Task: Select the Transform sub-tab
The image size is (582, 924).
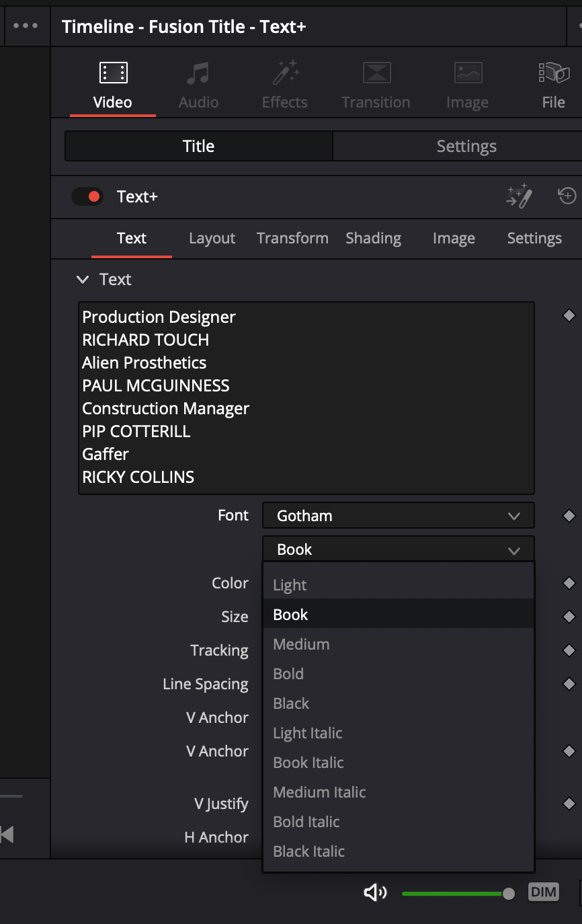Action: tap(292, 238)
